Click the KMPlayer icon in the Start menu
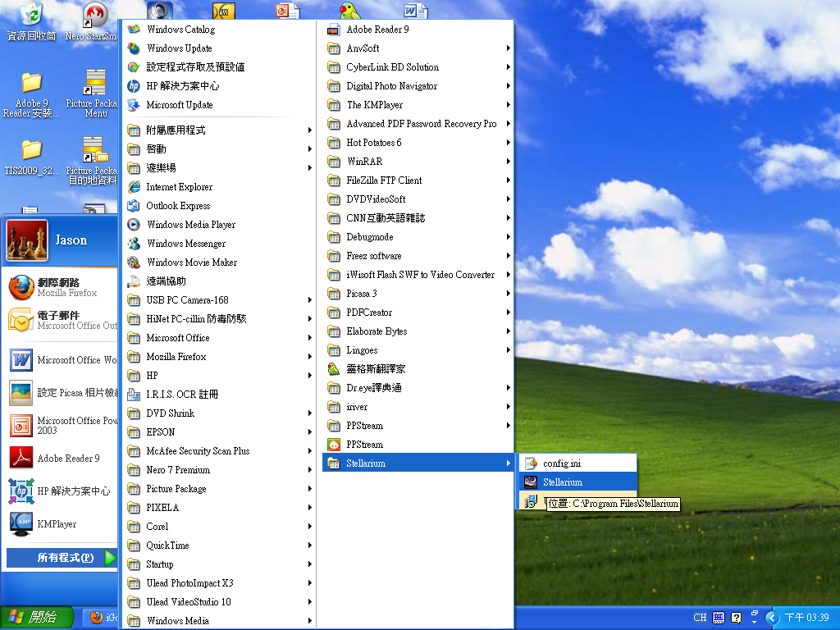The image size is (840, 630). (x=21, y=524)
